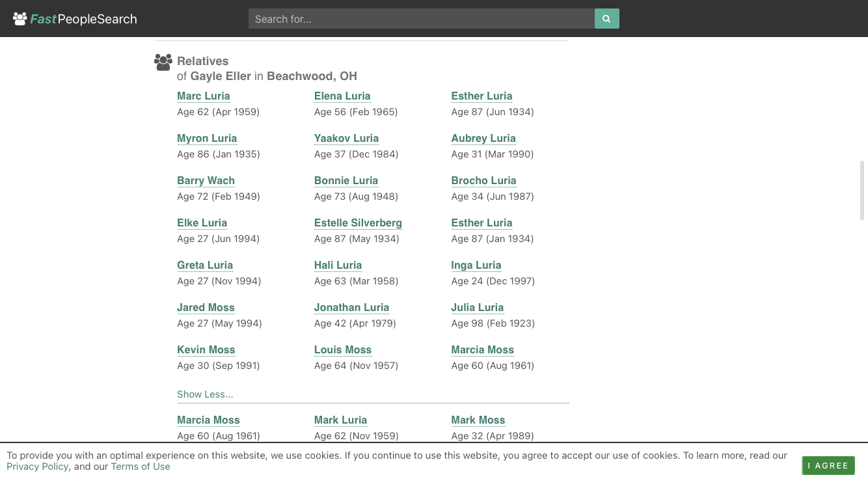Select 'Age 32 (Apr 1989)' text
Image resolution: width=868 pixels, height=488 pixels.
493,436
